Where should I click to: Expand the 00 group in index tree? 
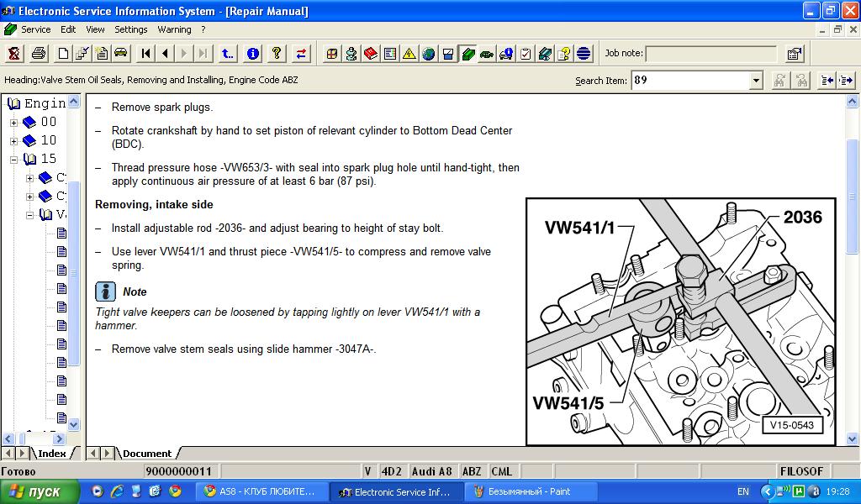pyautogui.click(x=13, y=123)
